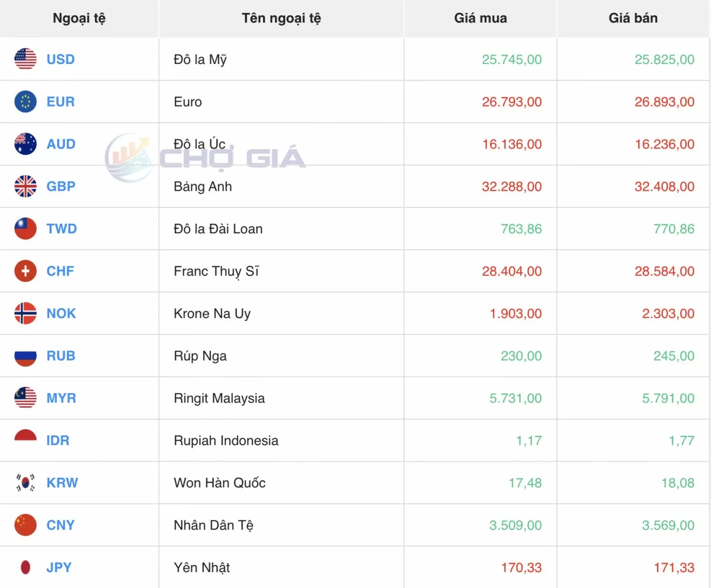Click the Australian flag icon

[25, 144]
